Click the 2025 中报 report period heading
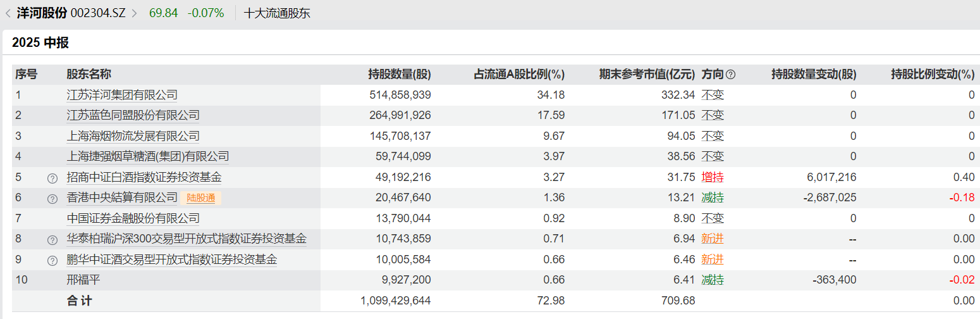This screenshot has width=980, height=319. pyautogui.click(x=40, y=43)
